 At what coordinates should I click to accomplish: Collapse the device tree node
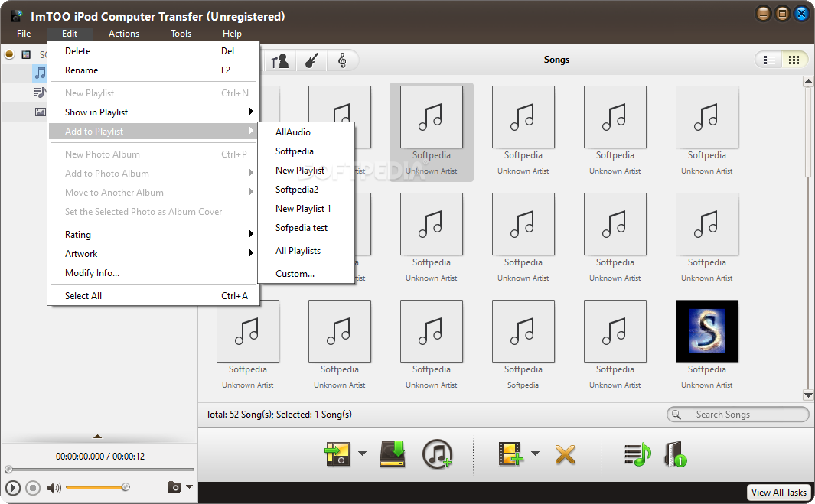[9, 54]
